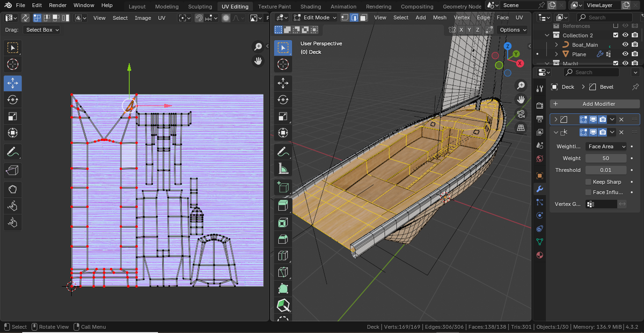Click the Add Modifier button
The image size is (644, 333).
pyautogui.click(x=595, y=104)
